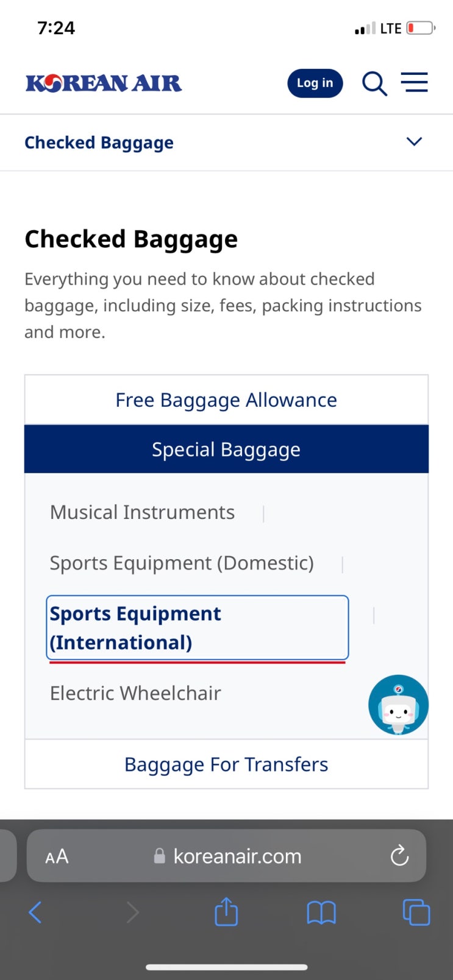Reload the page in address bar
The image size is (453, 980).
tap(399, 856)
